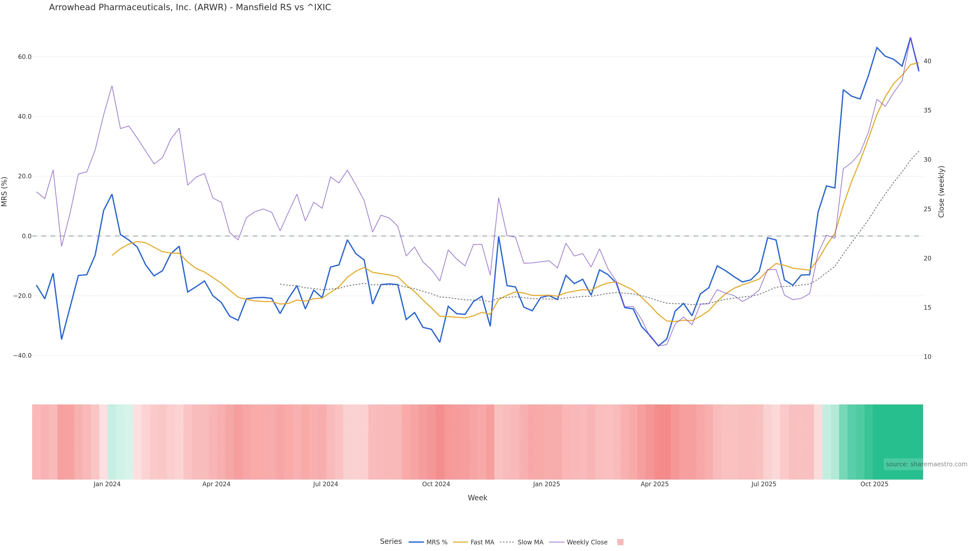Click the Week x-axis title
Screen dimensions: 980x551
pyautogui.click(x=477, y=498)
